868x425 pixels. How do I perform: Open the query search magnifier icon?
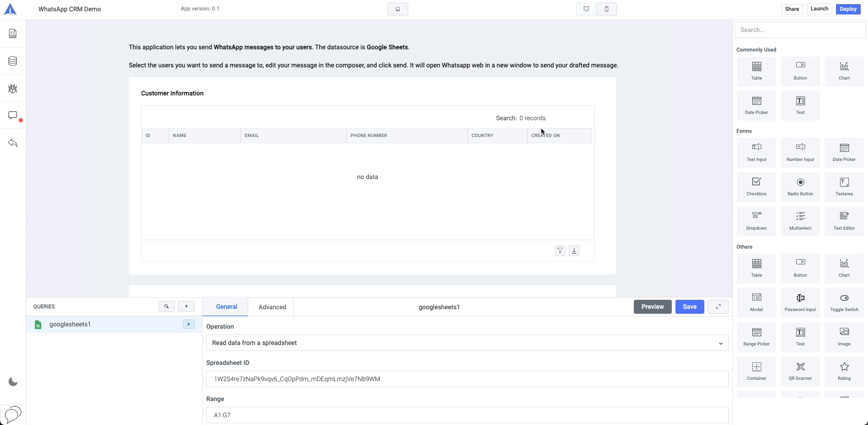point(166,307)
